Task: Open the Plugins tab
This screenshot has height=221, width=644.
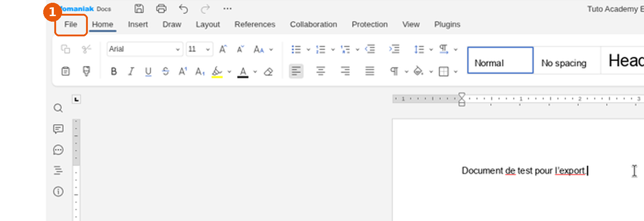Action: [x=447, y=24]
